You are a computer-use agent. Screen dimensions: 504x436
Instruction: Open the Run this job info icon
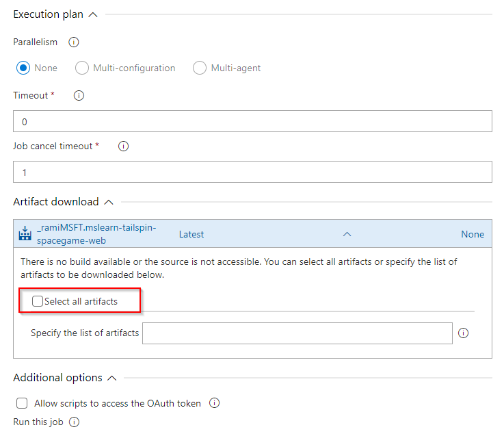tap(75, 422)
